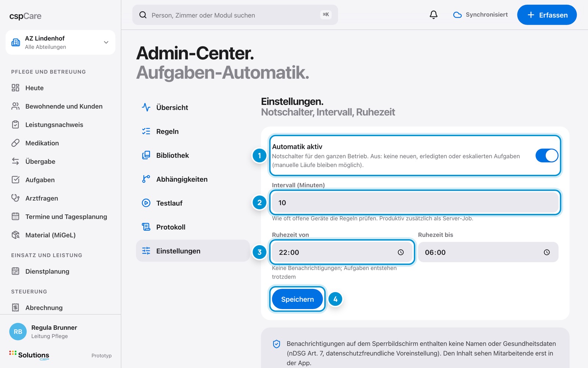Open Heute in the sidebar
The image size is (588, 368).
(60, 88)
